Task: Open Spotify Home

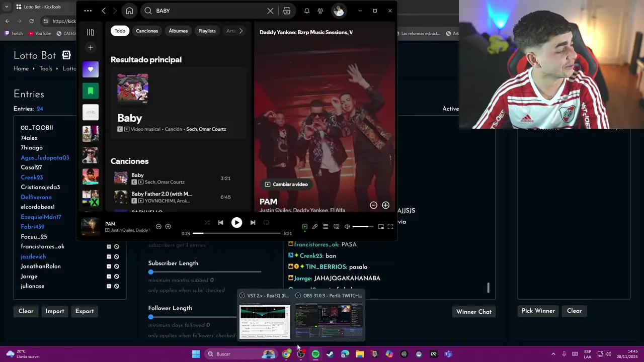Action: (x=129, y=11)
